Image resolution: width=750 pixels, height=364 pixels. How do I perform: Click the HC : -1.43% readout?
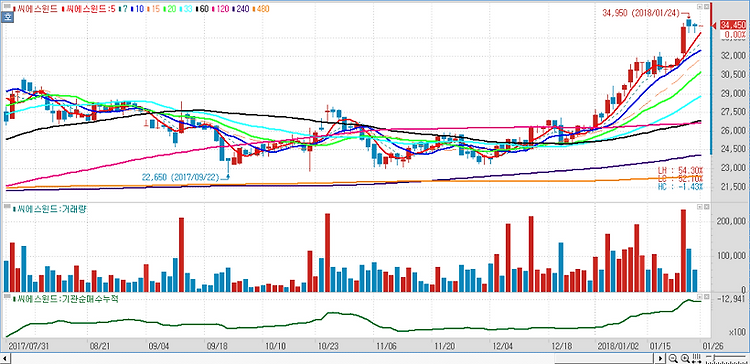(x=681, y=186)
